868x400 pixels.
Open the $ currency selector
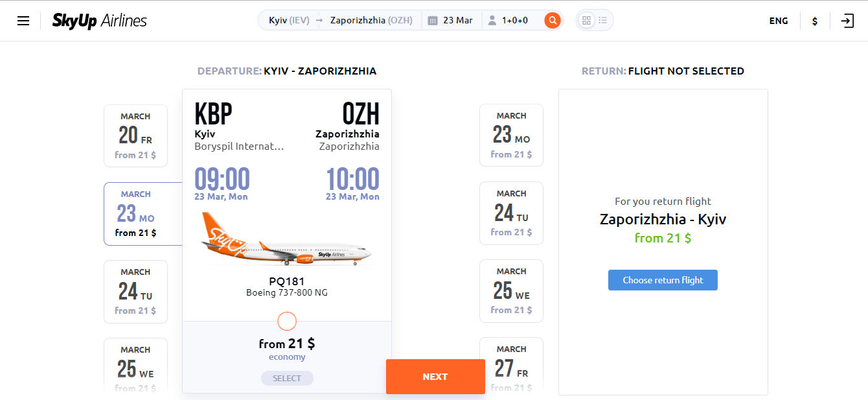tap(814, 21)
